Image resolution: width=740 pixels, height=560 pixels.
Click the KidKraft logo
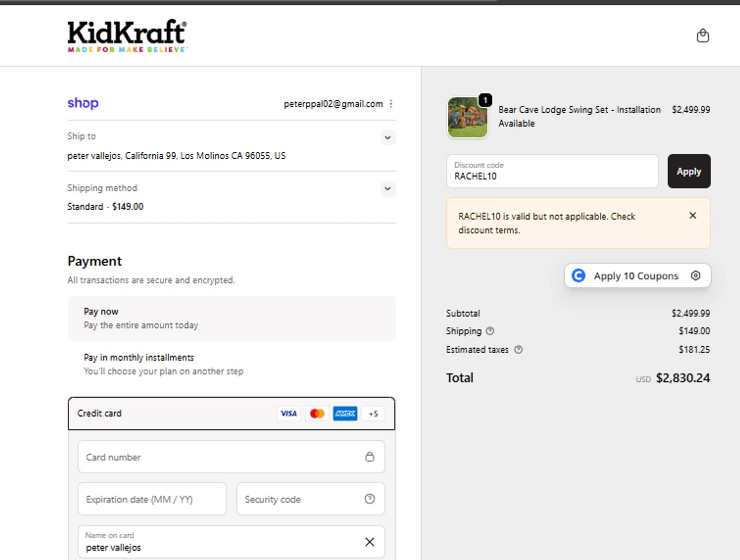(x=127, y=35)
